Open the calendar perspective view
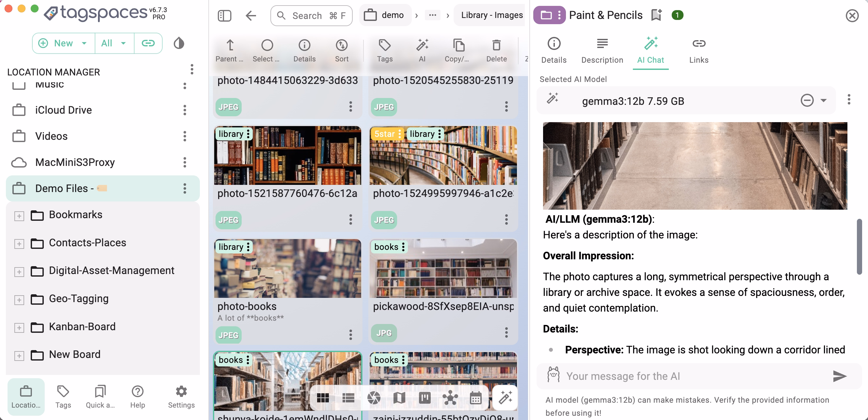 (x=475, y=398)
